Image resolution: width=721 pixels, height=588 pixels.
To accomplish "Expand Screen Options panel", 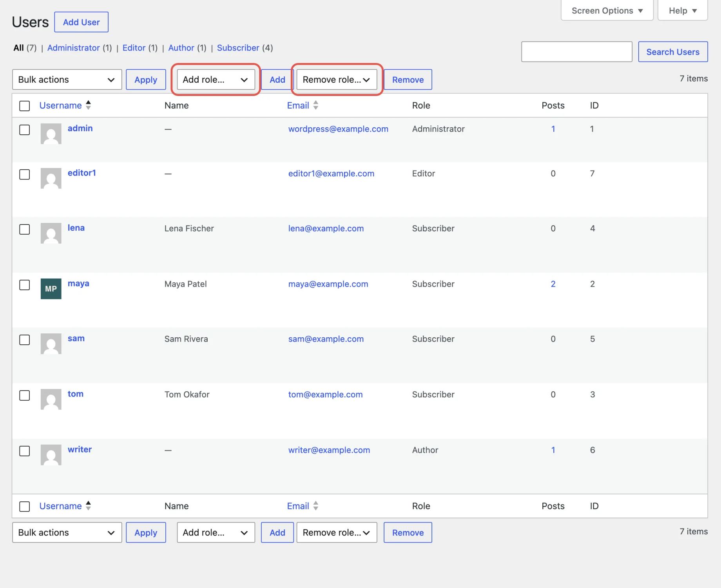I will click(607, 11).
